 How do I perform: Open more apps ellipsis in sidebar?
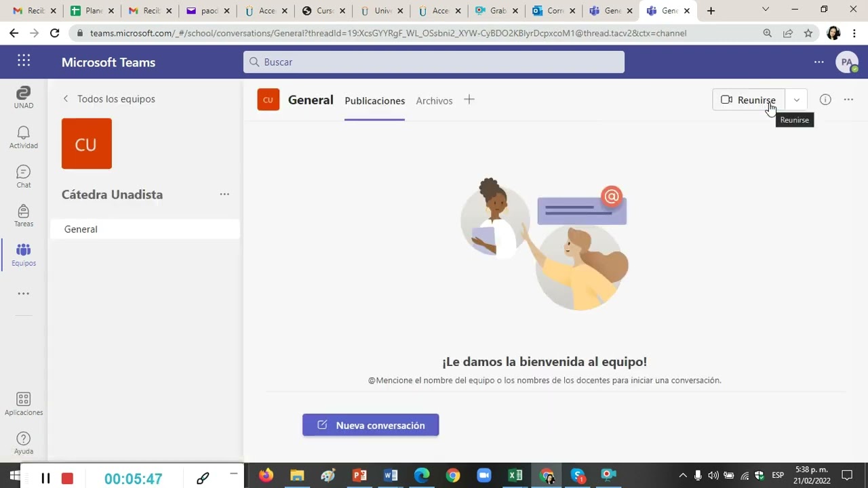pyautogui.click(x=24, y=293)
